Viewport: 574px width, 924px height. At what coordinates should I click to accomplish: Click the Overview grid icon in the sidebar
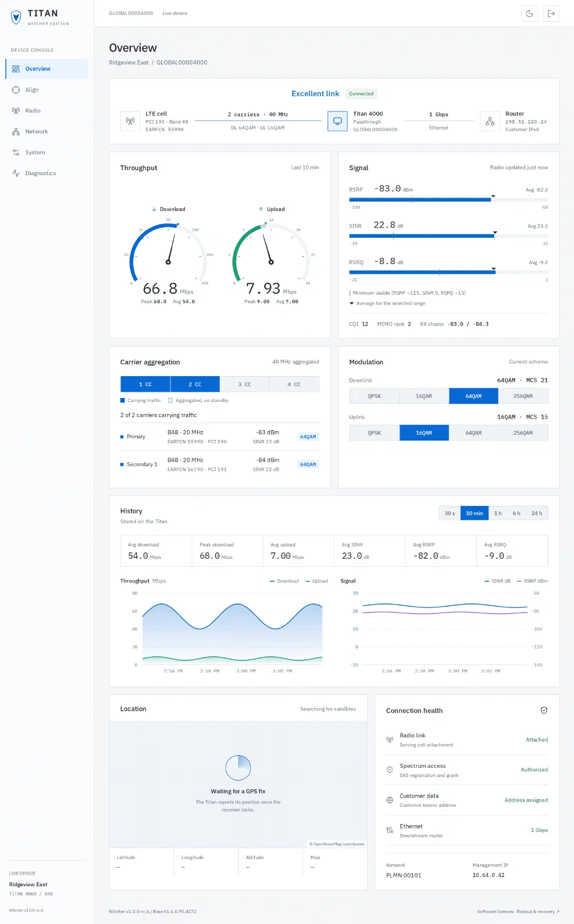coord(16,69)
